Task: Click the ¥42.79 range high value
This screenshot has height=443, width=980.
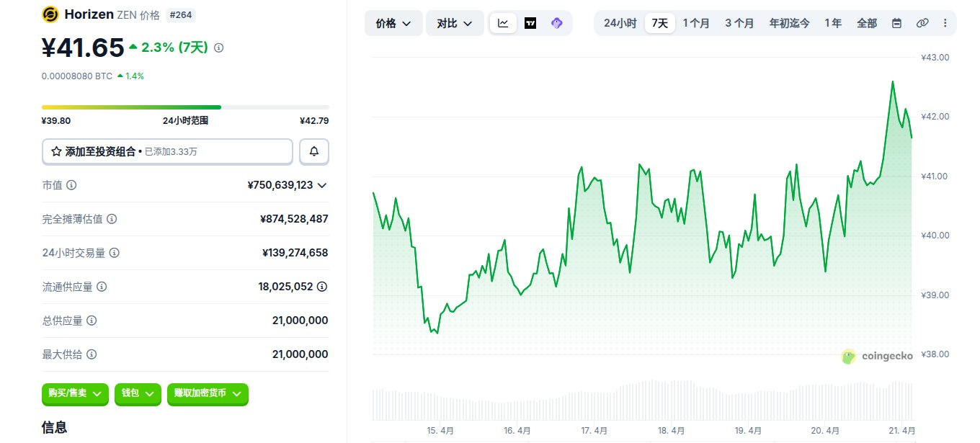Action: (x=314, y=121)
